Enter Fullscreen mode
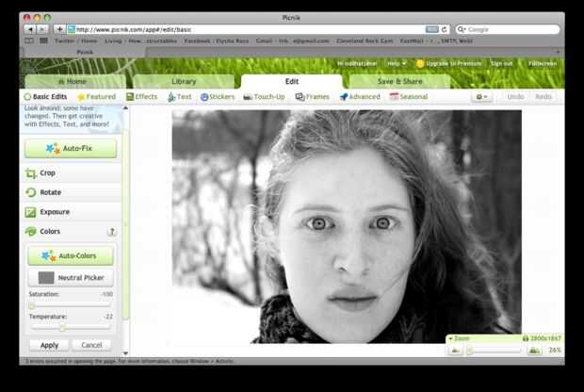584x392 pixels. [543, 64]
